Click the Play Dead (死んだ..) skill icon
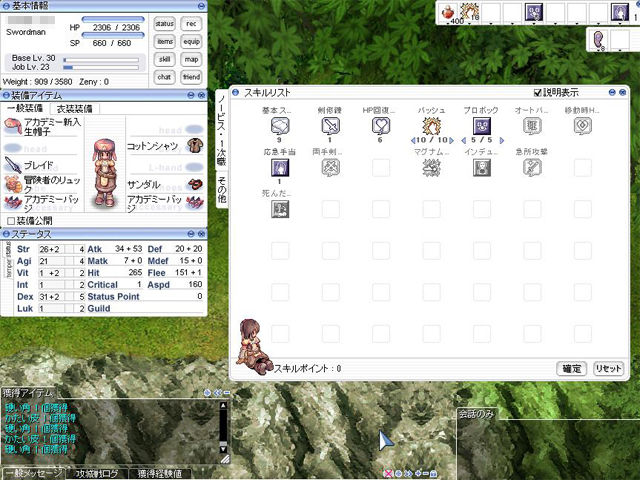 280,209
